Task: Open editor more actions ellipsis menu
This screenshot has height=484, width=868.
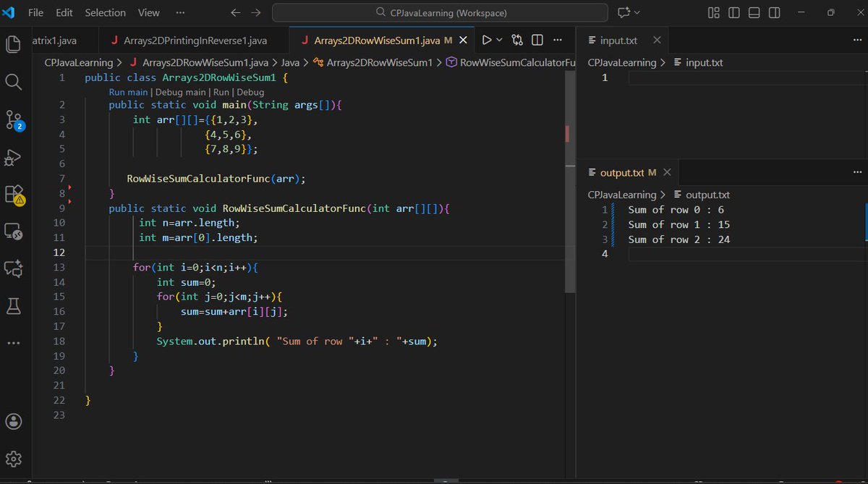Action: (x=556, y=40)
